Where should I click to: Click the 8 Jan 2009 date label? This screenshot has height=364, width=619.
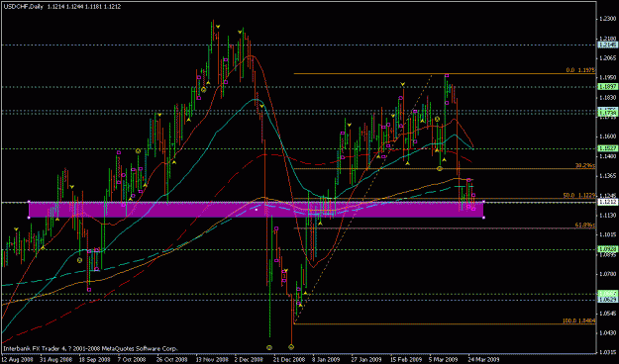[326, 360]
